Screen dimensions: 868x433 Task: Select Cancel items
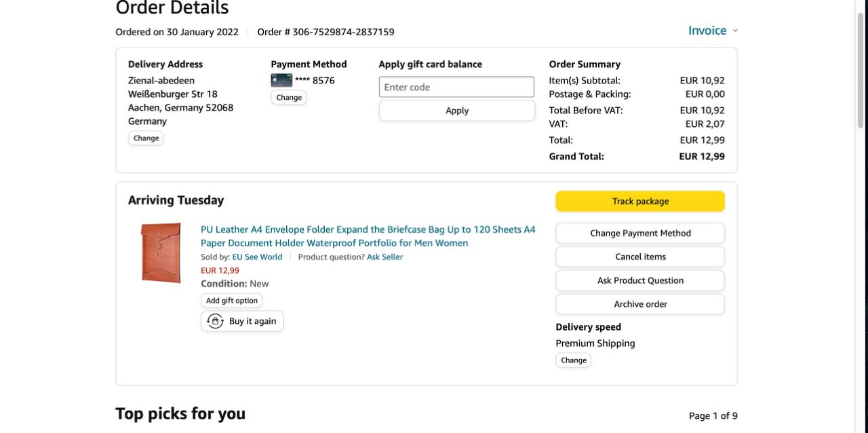pyautogui.click(x=640, y=257)
